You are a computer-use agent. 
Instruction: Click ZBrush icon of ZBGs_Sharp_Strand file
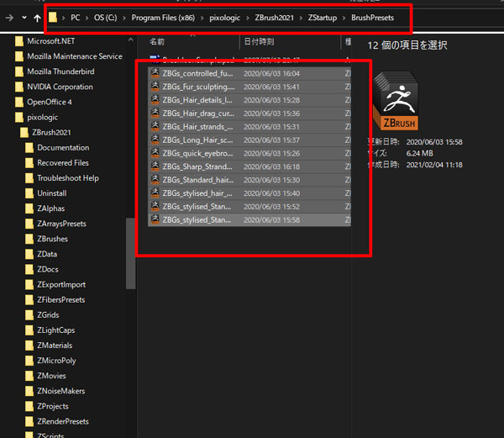(x=155, y=166)
